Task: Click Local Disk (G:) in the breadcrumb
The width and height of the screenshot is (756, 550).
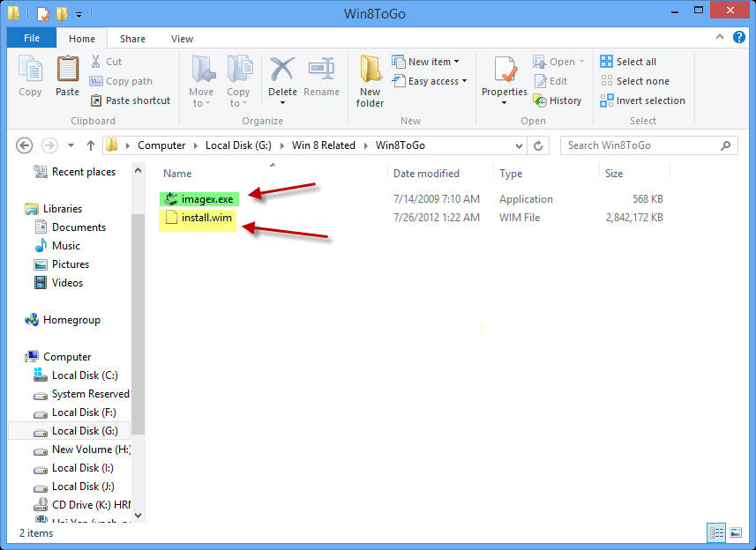Action: coord(238,145)
